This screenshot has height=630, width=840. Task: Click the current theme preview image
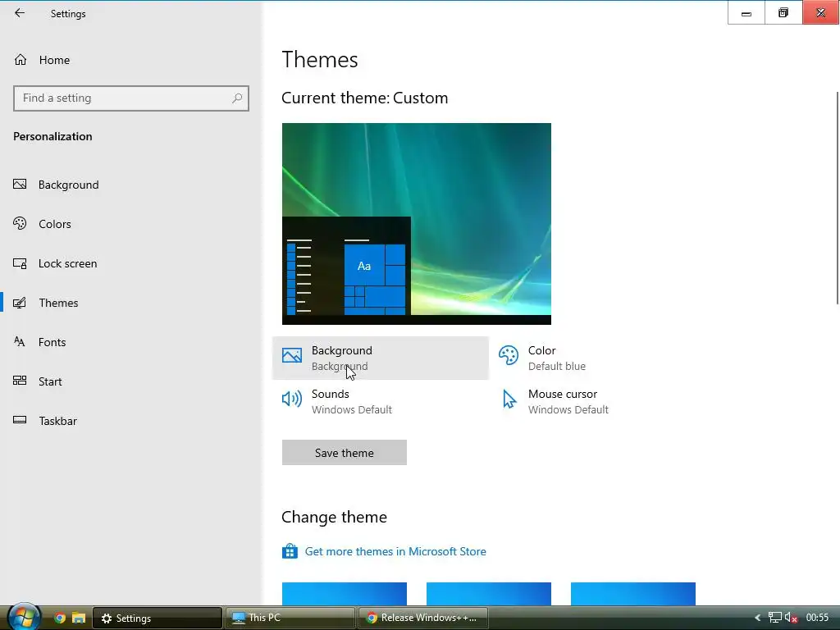[416, 224]
